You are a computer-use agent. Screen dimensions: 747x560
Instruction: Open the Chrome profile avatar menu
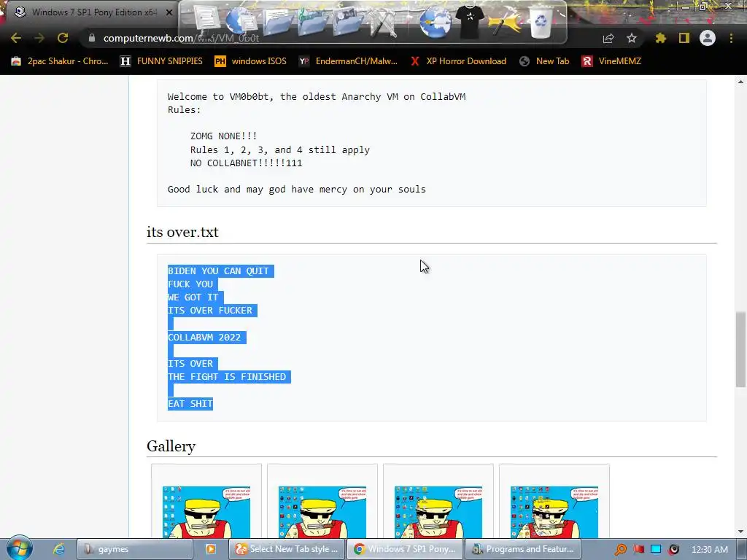[708, 38]
